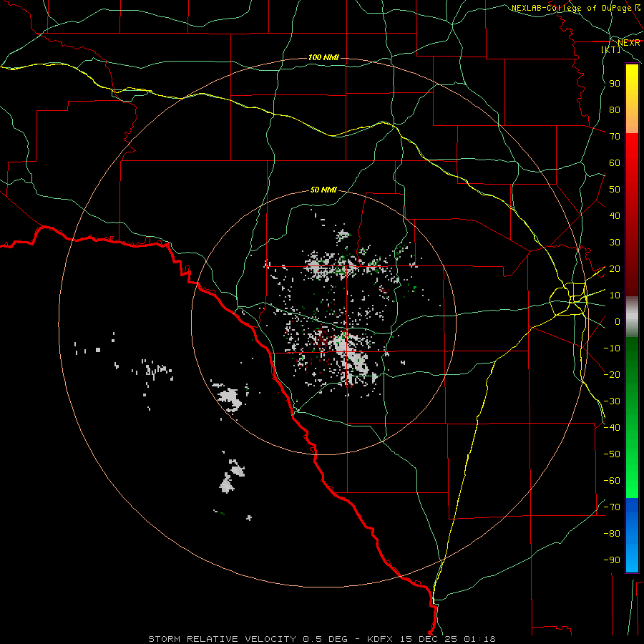Pick the gray zero-velocity segment of the color bar
Viewport: 644px width, 644px height.
(632, 317)
